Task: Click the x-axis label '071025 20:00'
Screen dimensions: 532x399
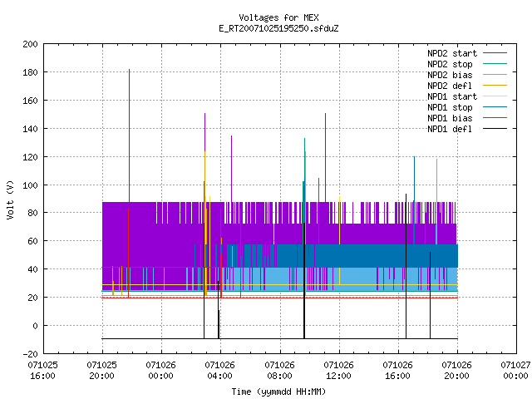Action: pyautogui.click(x=101, y=371)
